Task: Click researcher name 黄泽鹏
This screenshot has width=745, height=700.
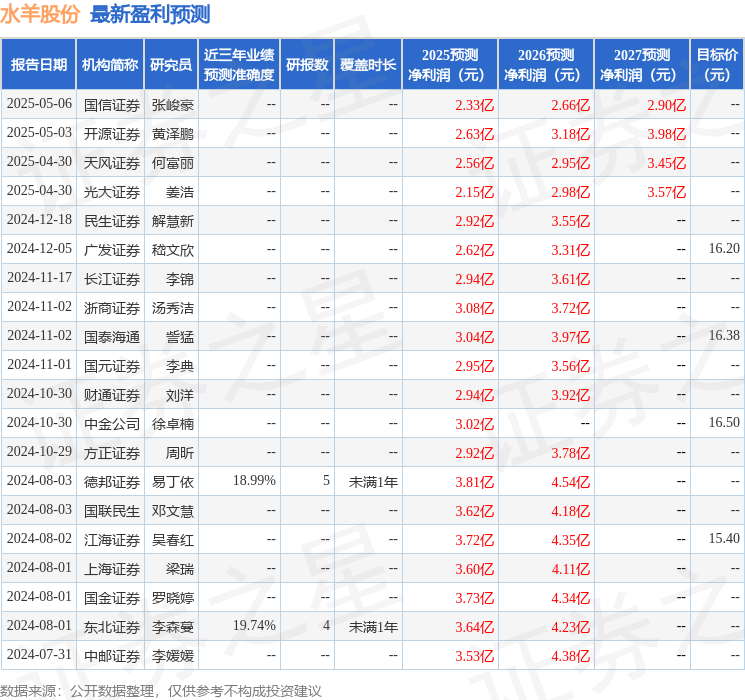Action: pyautogui.click(x=173, y=134)
